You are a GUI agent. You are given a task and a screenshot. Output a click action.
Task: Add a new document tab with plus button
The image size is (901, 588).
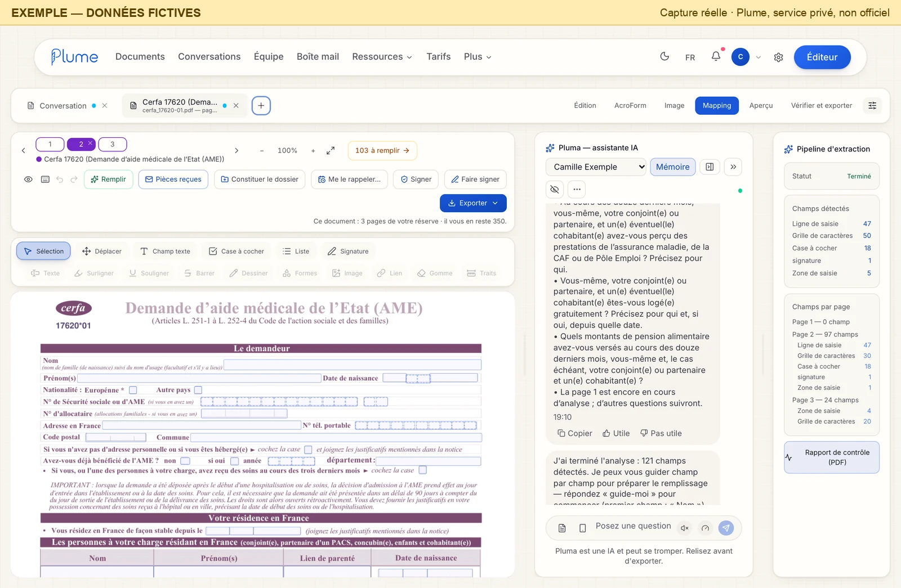261,105
